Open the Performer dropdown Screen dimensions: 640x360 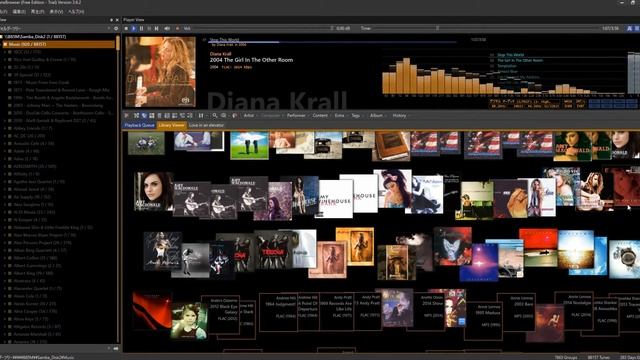(297, 116)
